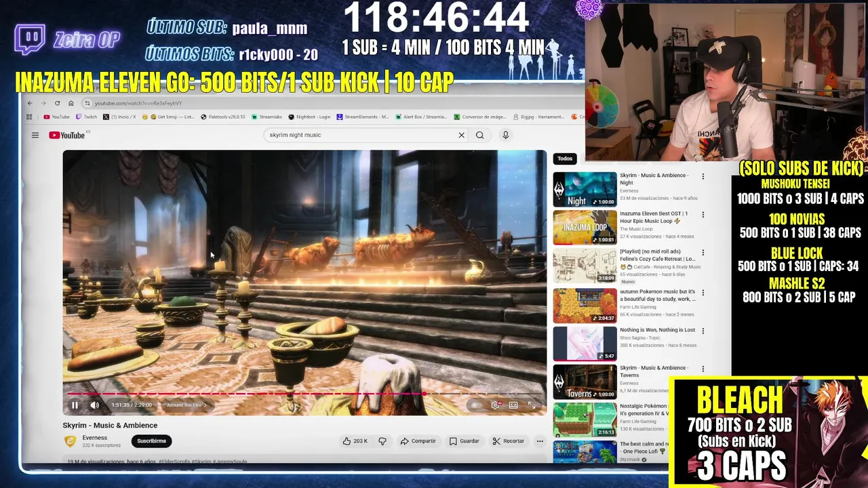Screen dimensions: 868x488
Task: Click the 'Skyrim - Music & Ambience' video title
Action: pyautogui.click(x=110, y=426)
